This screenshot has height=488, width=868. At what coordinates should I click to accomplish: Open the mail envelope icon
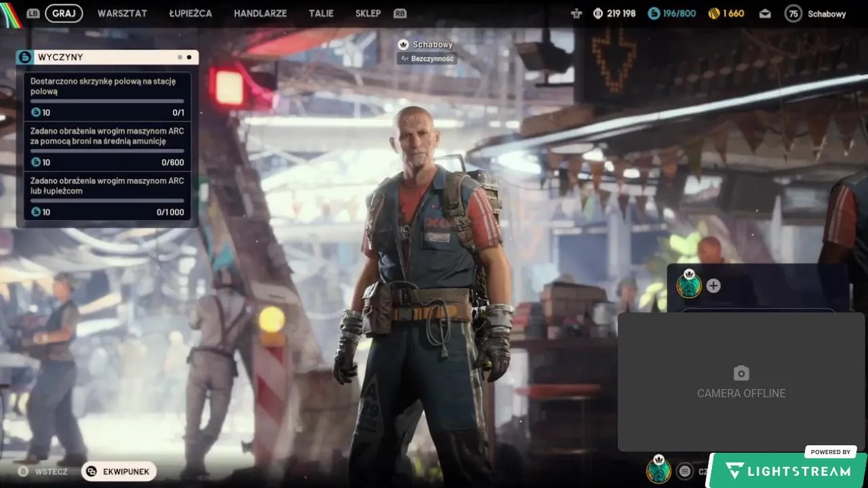coord(765,14)
